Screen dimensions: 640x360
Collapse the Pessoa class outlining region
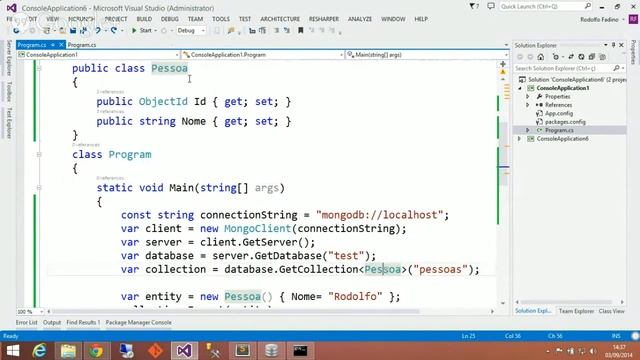click(x=39, y=69)
